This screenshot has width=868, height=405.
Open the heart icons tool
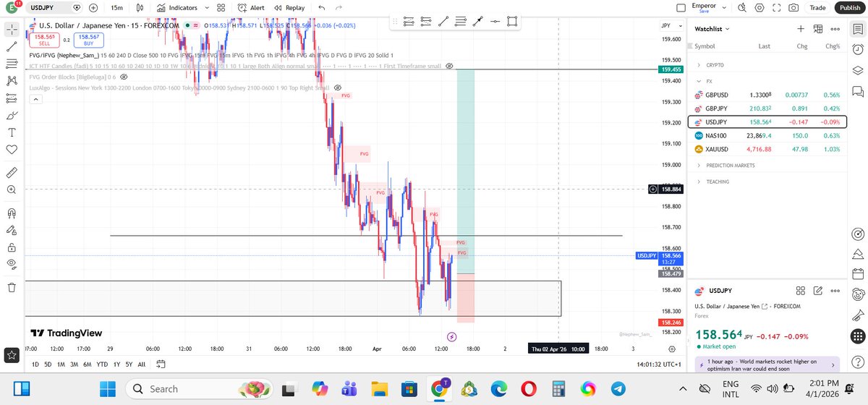12,150
